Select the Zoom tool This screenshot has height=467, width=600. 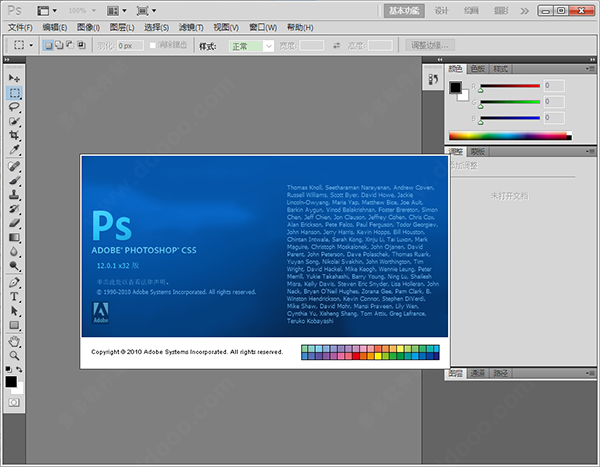point(14,356)
